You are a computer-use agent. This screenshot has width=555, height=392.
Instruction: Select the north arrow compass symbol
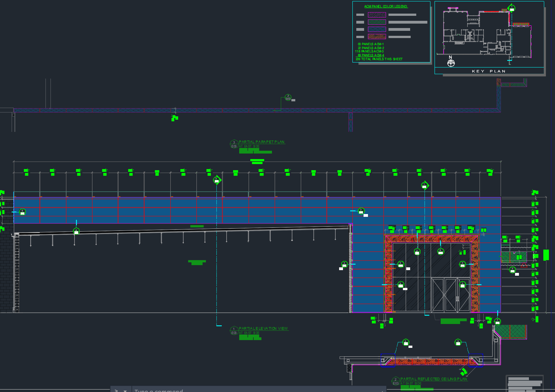click(x=451, y=63)
